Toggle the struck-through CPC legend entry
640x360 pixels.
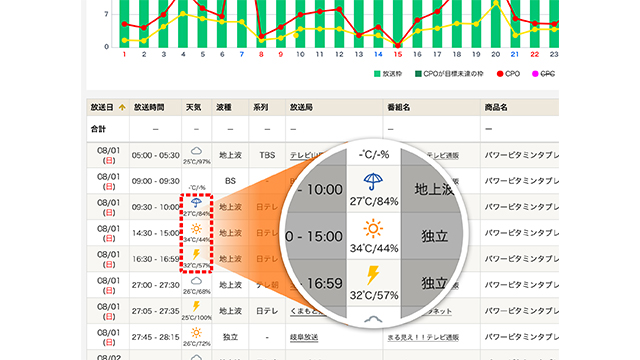point(543,74)
